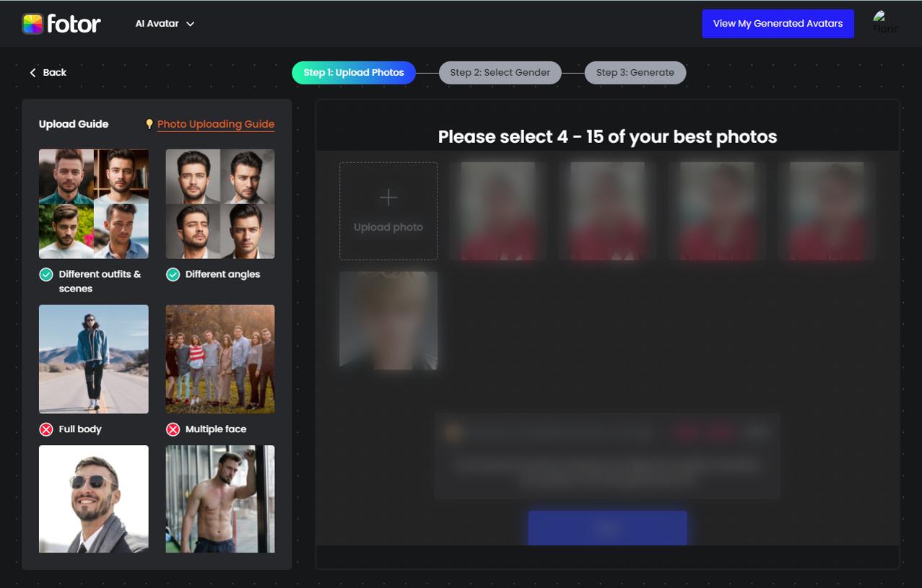
Task: Click the lightbulb icon beside Photo Uploading Guide
Action: [x=150, y=123]
